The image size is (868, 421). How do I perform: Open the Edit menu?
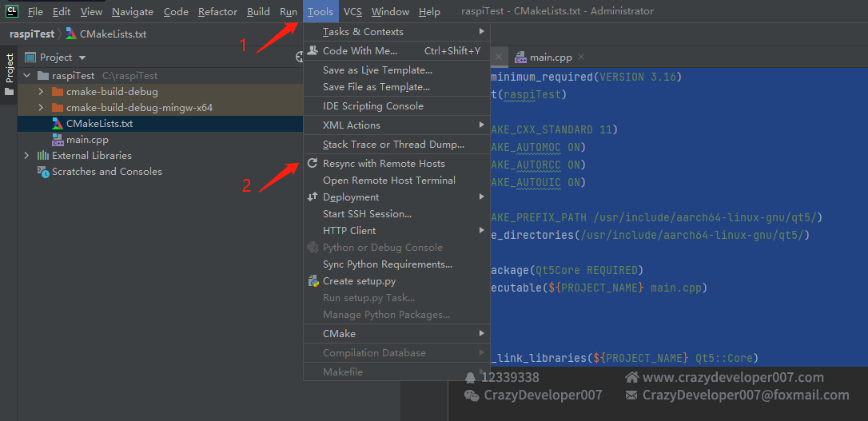[x=62, y=12]
